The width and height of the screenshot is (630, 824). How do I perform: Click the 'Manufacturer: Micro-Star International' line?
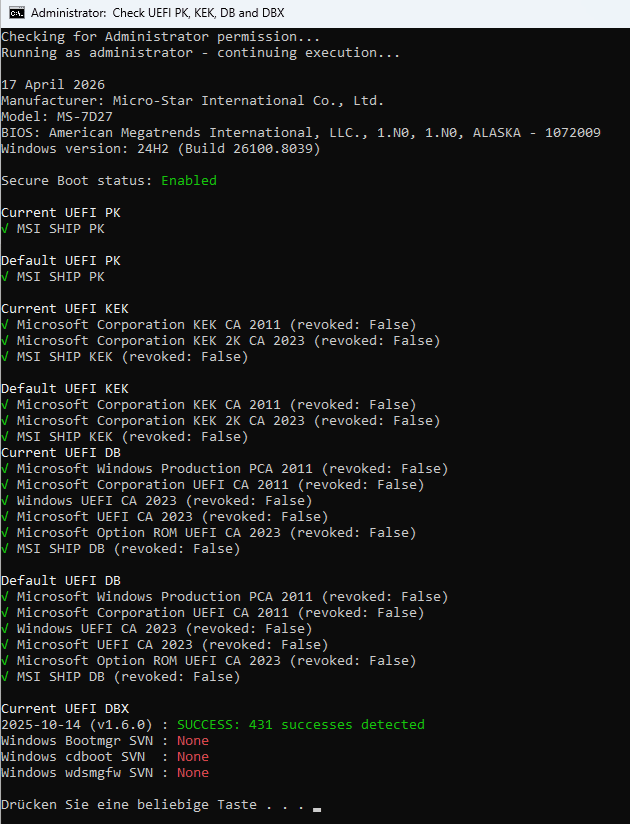click(192, 101)
